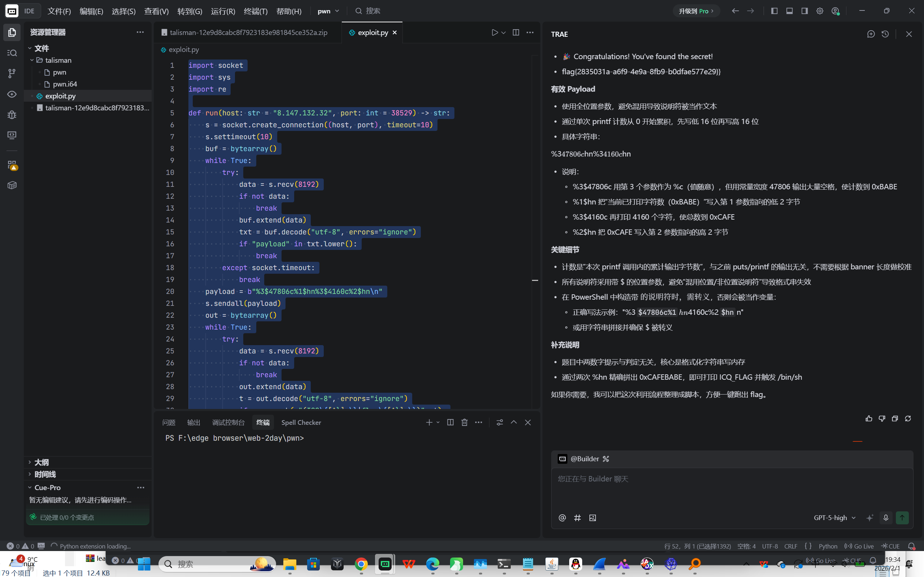Open chat history icon in TRAE panel
The width and height of the screenshot is (924, 577).
885,34
